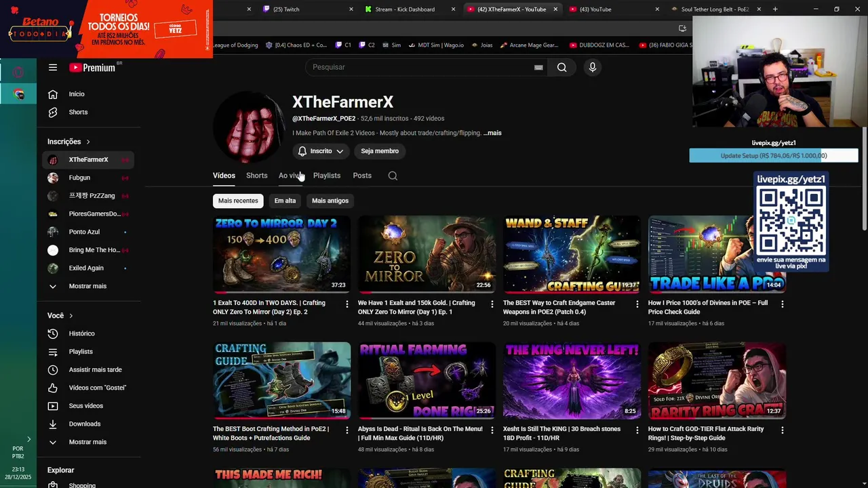Open title: We Have 1 Exalt and 150k Gold
The width and height of the screenshot is (868, 488).
pos(416,307)
